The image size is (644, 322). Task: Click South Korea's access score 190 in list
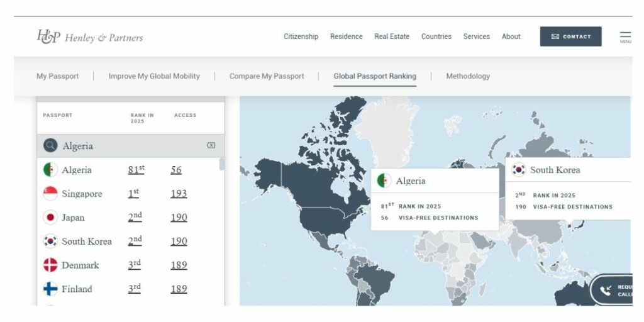(x=179, y=241)
